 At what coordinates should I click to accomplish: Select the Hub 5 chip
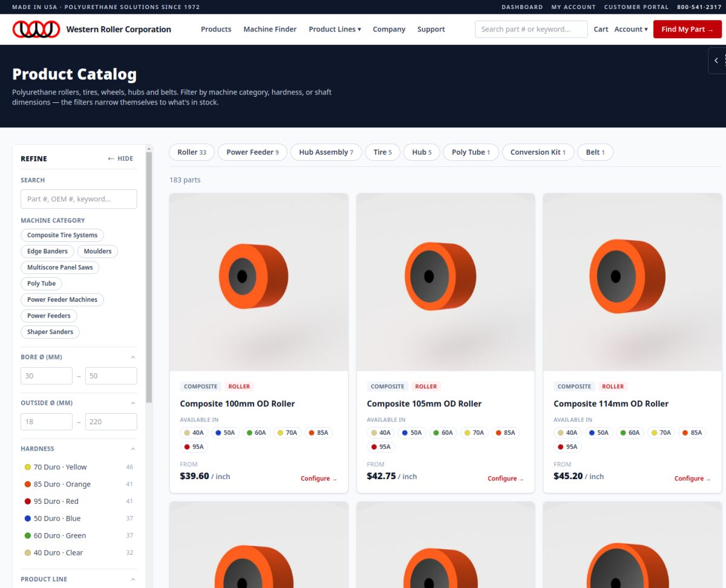click(x=422, y=152)
